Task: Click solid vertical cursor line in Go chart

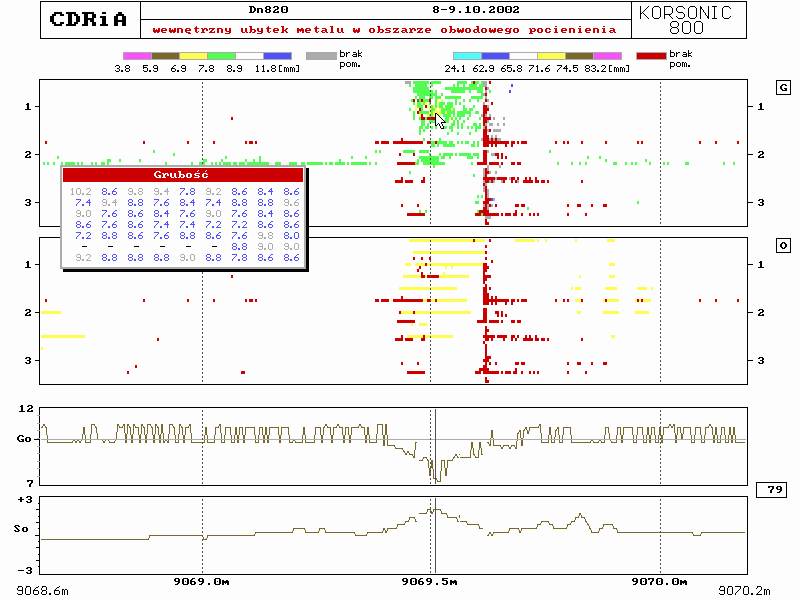Action: tap(436, 446)
